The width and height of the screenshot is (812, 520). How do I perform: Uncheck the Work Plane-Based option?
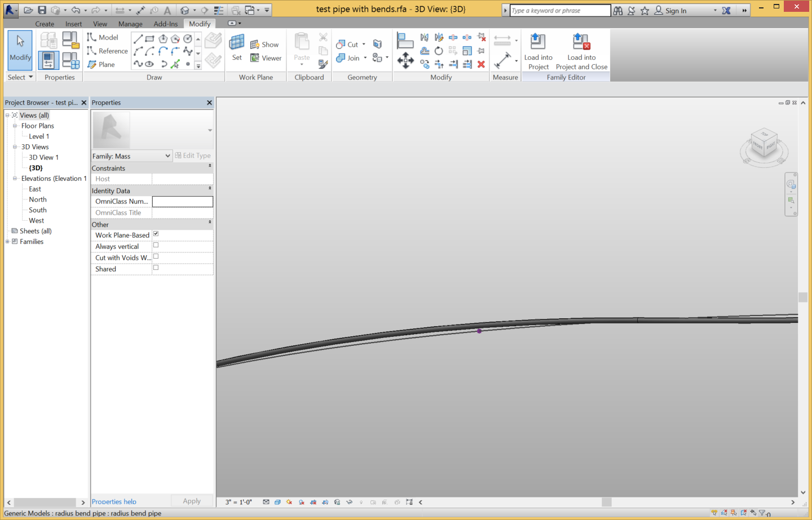click(156, 234)
